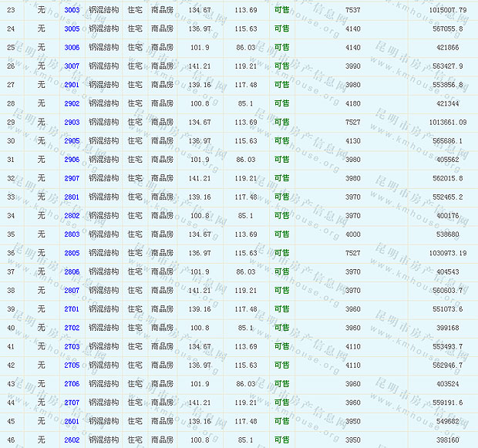The height and width of the screenshot is (448, 478).
Task: Click room 2905 link
Action: click(x=72, y=141)
